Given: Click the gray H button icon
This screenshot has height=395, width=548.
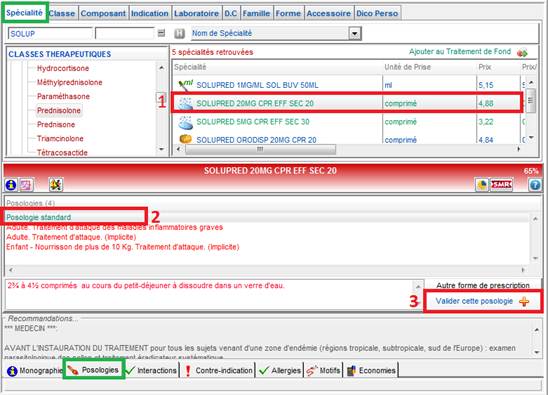Looking at the screenshot, I should click(x=179, y=34).
